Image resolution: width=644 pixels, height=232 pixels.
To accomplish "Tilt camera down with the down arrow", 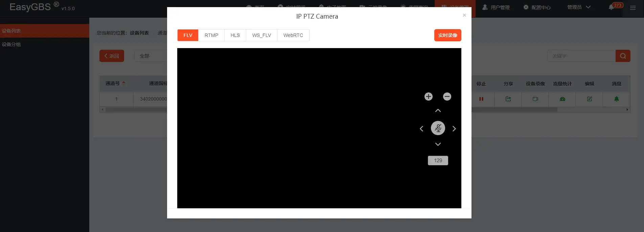I will [x=438, y=144].
